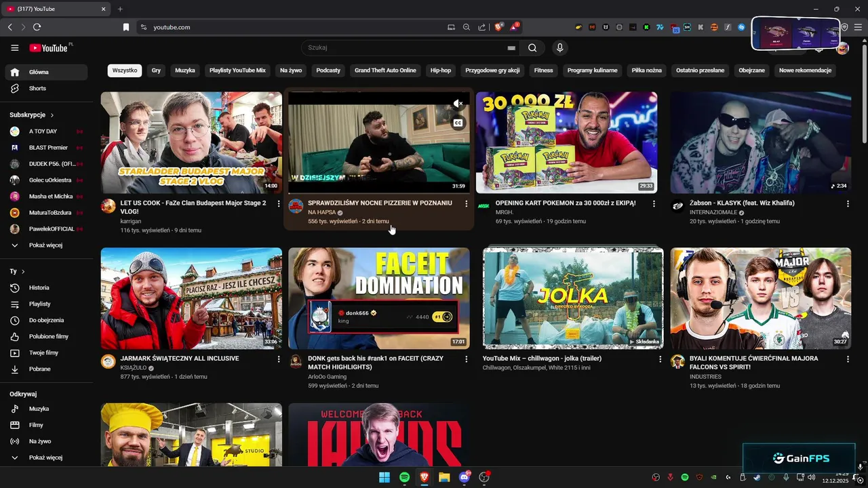Open Discord from the taskbar
This screenshot has height=488, width=868.
point(465,477)
